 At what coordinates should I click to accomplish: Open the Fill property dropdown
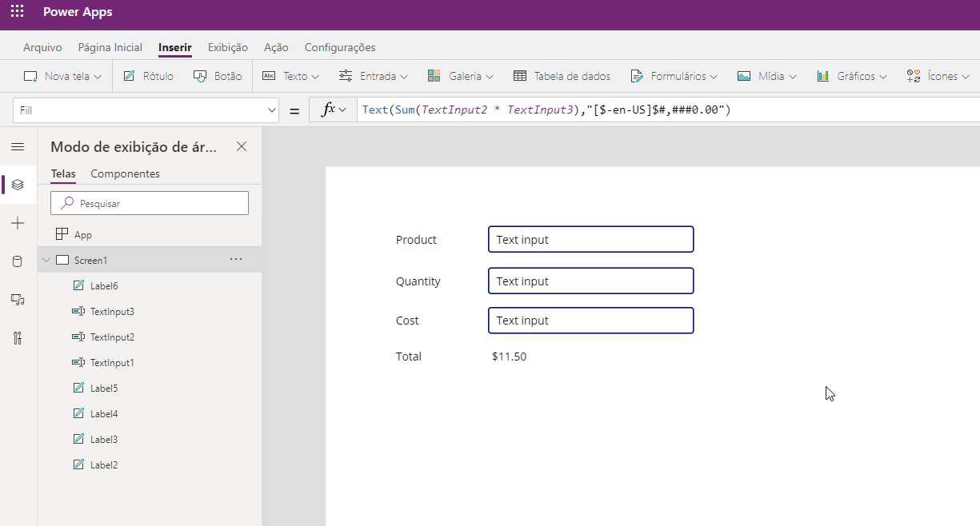pos(270,110)
